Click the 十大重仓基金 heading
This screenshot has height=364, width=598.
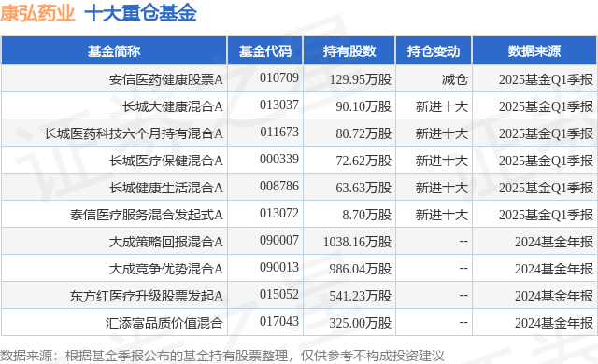click(x=140, y=13)
